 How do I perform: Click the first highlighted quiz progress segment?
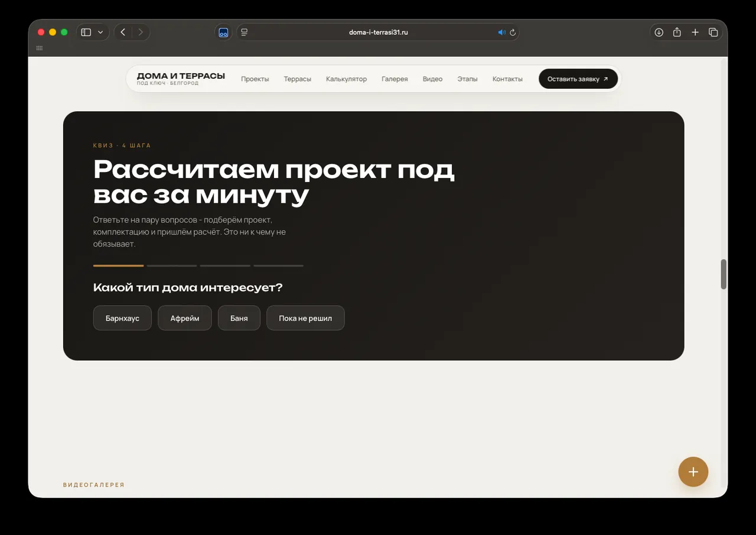tap(118, 266)
